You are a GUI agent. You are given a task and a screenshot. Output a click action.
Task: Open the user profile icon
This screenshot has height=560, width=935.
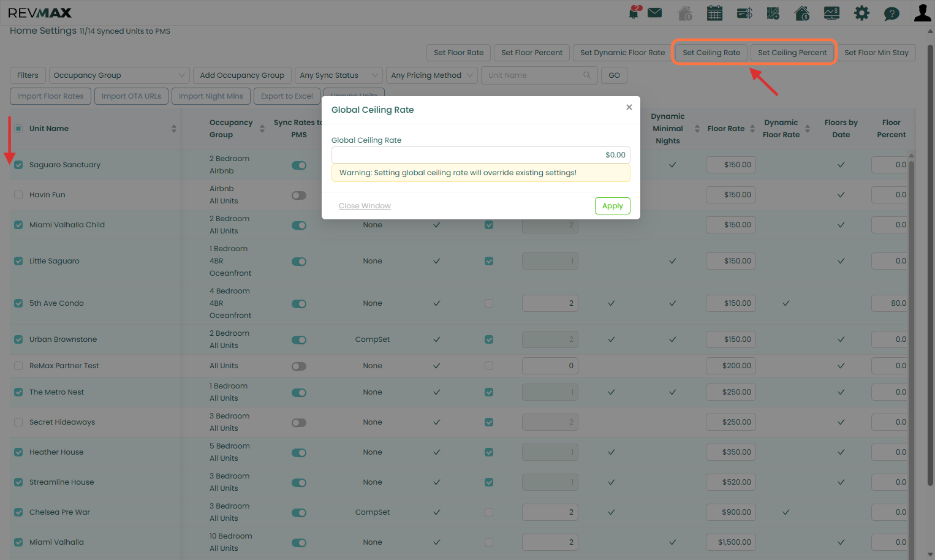point(922,13)
